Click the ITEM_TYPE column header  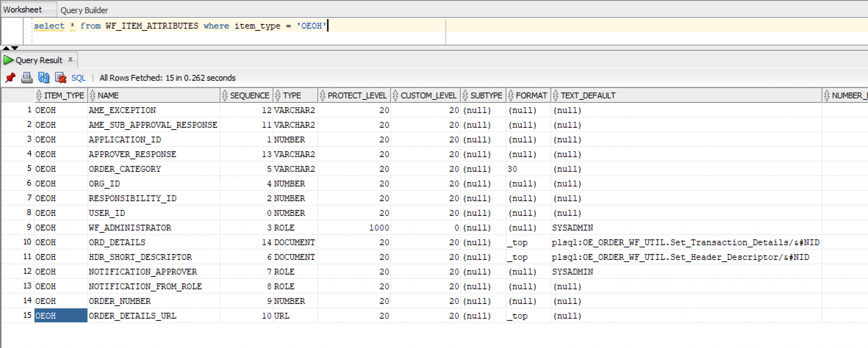pos(61,96)
